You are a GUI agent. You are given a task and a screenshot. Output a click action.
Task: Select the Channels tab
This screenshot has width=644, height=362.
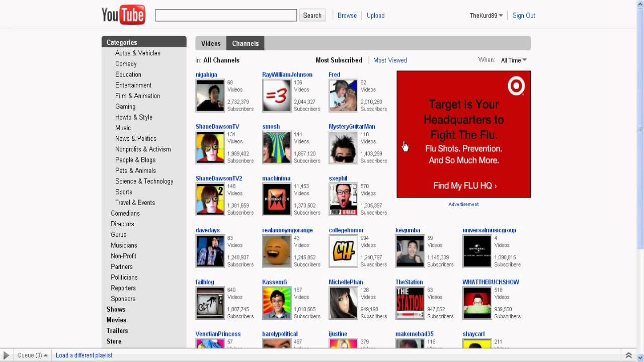(x=246, y=43)
